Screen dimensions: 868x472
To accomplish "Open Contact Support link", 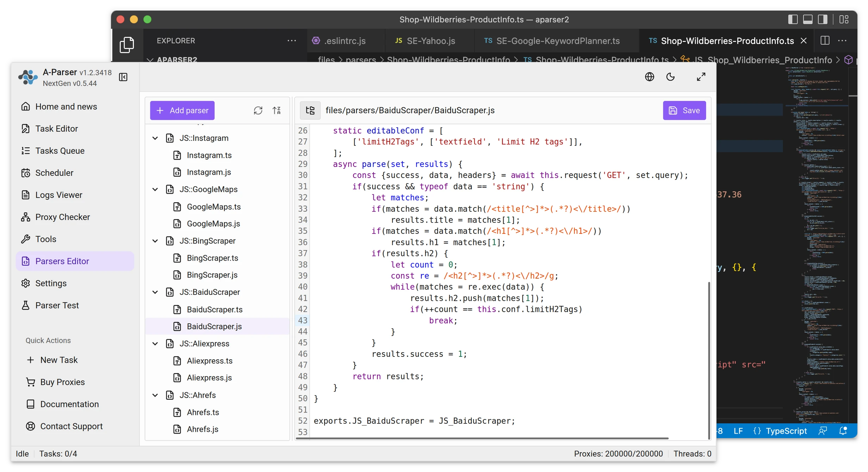I will [64, 426].
